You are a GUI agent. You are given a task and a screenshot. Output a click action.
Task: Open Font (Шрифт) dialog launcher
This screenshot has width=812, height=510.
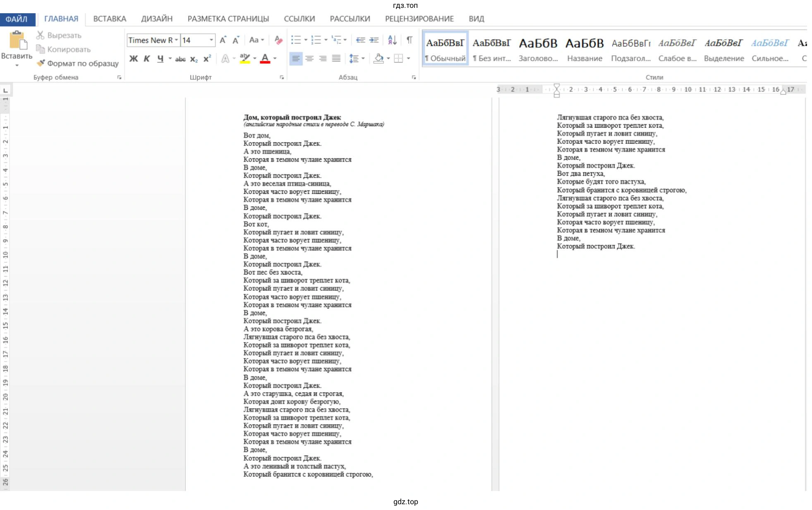point(282,77)
